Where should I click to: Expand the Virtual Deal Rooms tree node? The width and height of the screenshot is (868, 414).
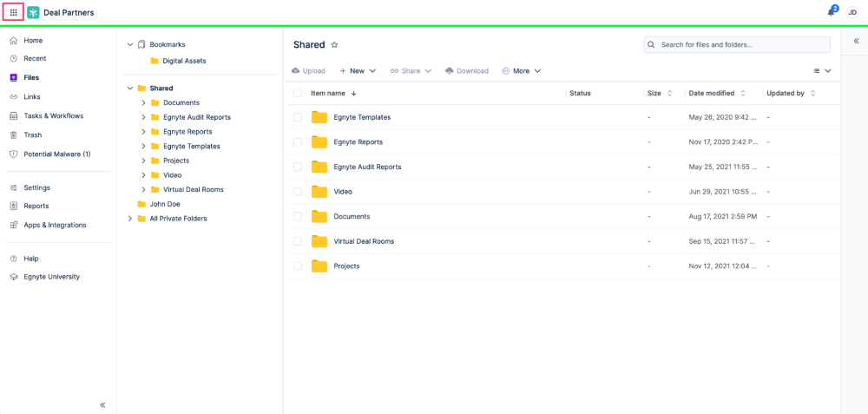[143, 189]
